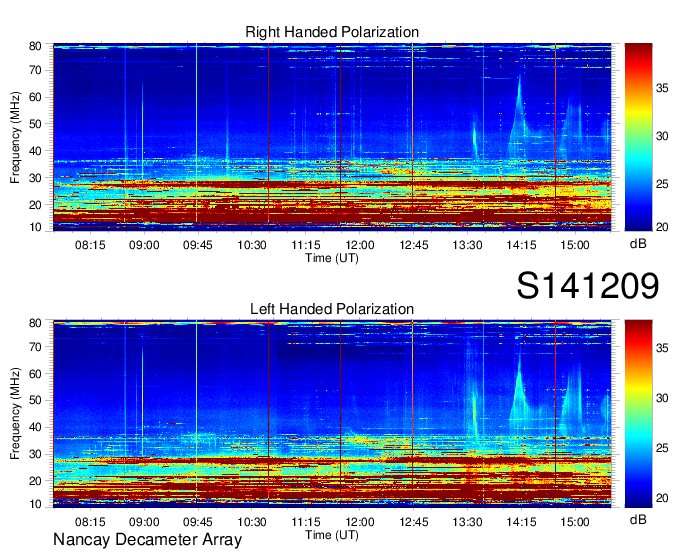This screenshot has width=680, height=552.
Task: Click the "Right Handed Polarization" plot title
Action: [x=332, y=32]
